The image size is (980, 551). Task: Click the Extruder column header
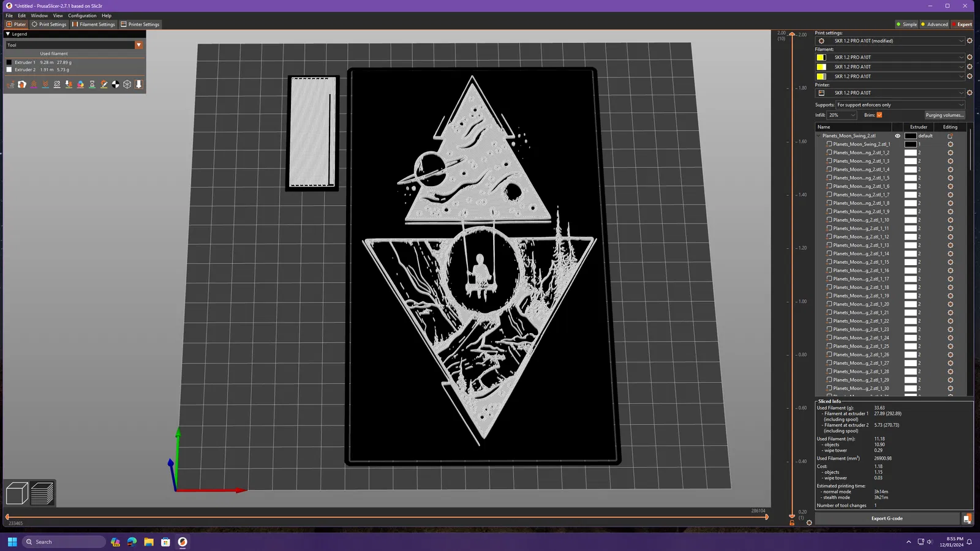tap(919, 127)
